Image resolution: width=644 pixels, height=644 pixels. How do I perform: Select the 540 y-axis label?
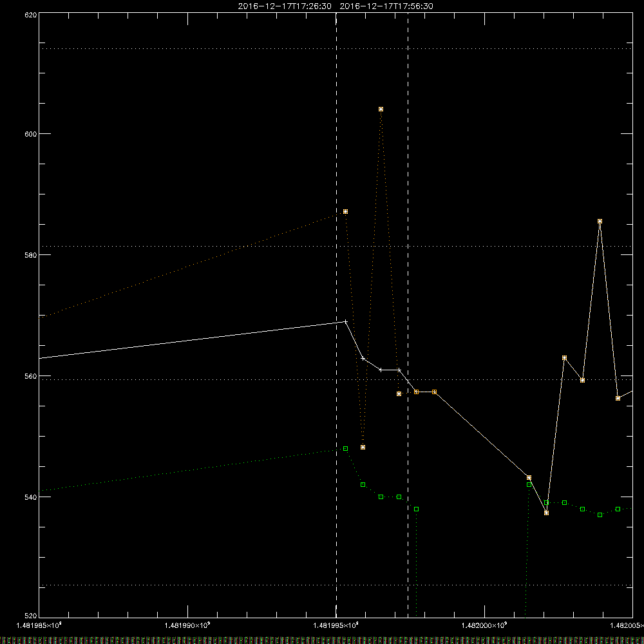click(31, 497)
